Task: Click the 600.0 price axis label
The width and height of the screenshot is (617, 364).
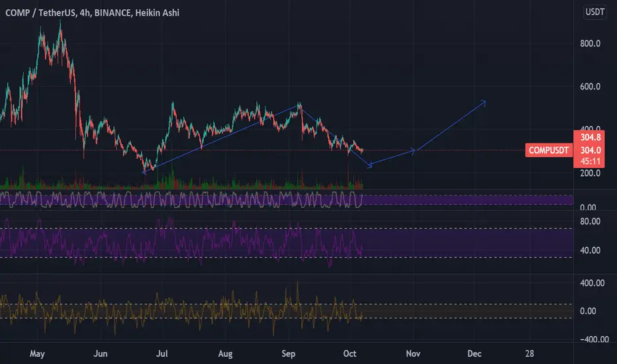Action: [590, 87]
